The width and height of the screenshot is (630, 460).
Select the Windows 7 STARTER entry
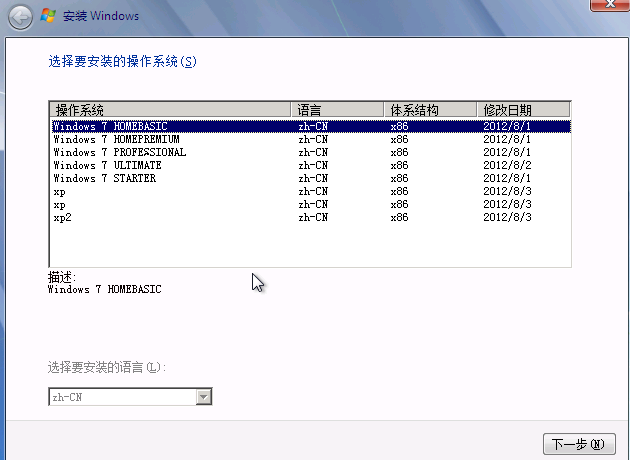pos(311,178)
